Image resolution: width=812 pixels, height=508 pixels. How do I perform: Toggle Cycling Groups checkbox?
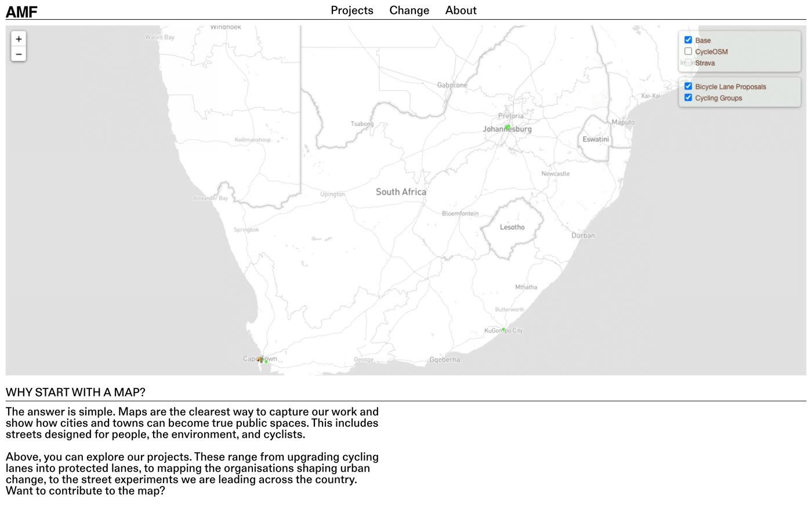(688, 98)
